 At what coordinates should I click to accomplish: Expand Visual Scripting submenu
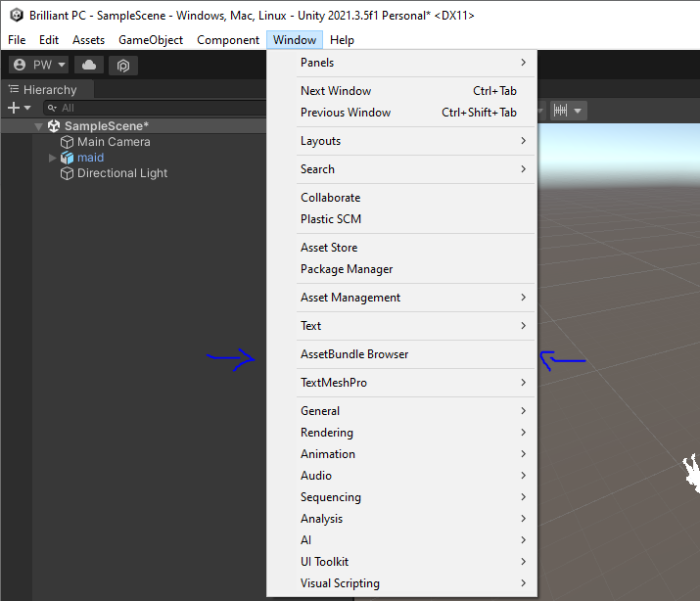401,583
